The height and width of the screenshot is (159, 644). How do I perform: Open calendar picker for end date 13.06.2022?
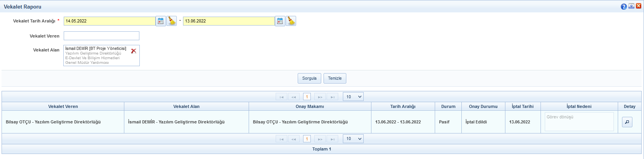[x=280, y=21]
